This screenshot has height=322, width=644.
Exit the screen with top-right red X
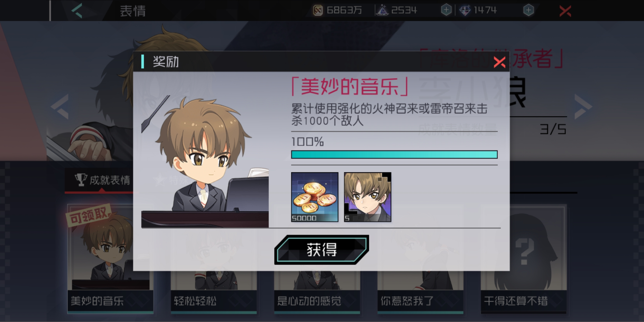[565, 11]
